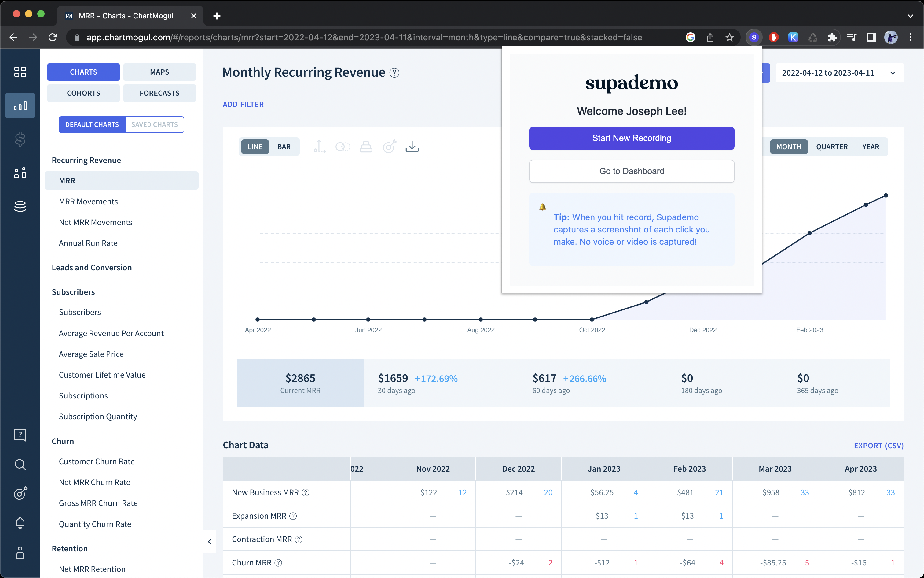Click the Current MRR $2865 summary box
The width and height of the screenshot is (924, 578).
tap(300, 383)
